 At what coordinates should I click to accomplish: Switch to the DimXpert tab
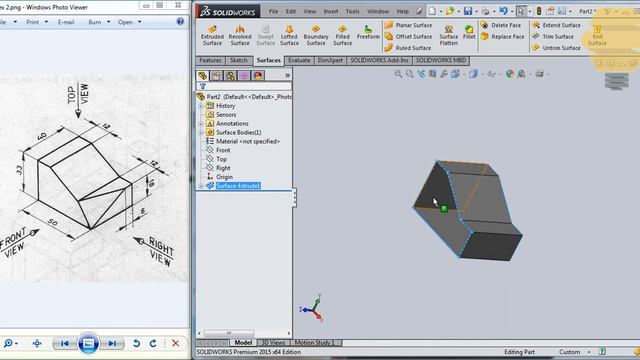click(330, 60)
